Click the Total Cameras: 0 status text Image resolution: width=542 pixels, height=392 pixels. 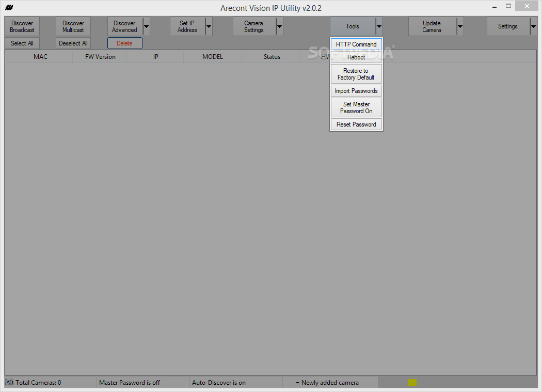38,383
